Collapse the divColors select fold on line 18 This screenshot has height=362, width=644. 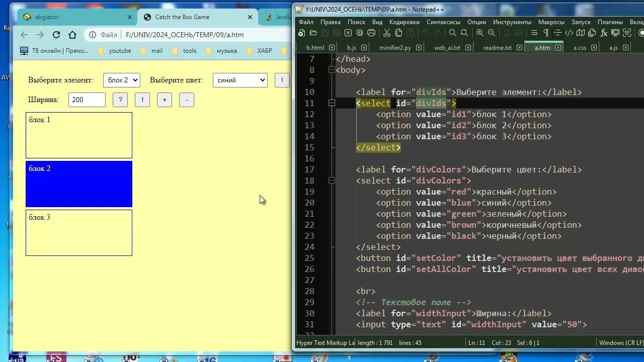click(332, 180)
